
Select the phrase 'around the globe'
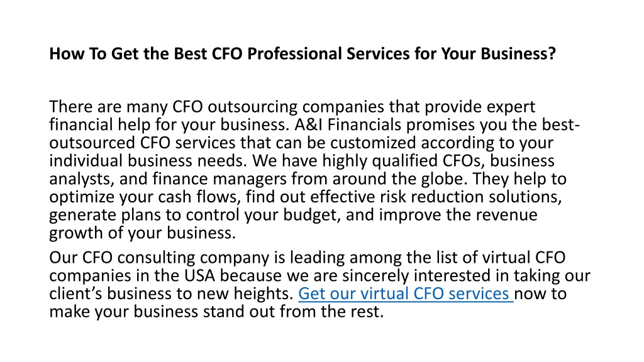click(x=401, y=179)
